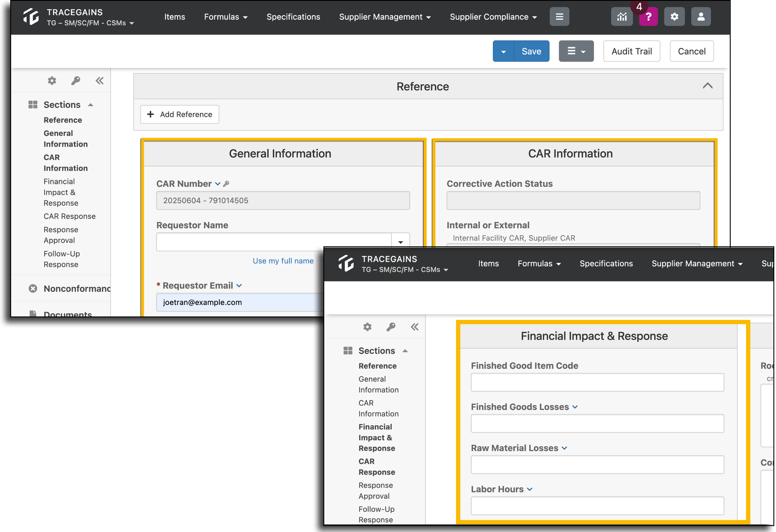Collapse sidebar with double chevron in back window
The height and width of the screenshot is (532, 776).
(x=100, y=80)
